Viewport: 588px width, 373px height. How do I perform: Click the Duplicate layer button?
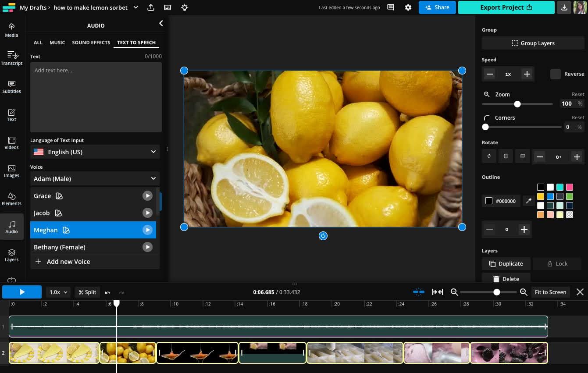(506, 264)
